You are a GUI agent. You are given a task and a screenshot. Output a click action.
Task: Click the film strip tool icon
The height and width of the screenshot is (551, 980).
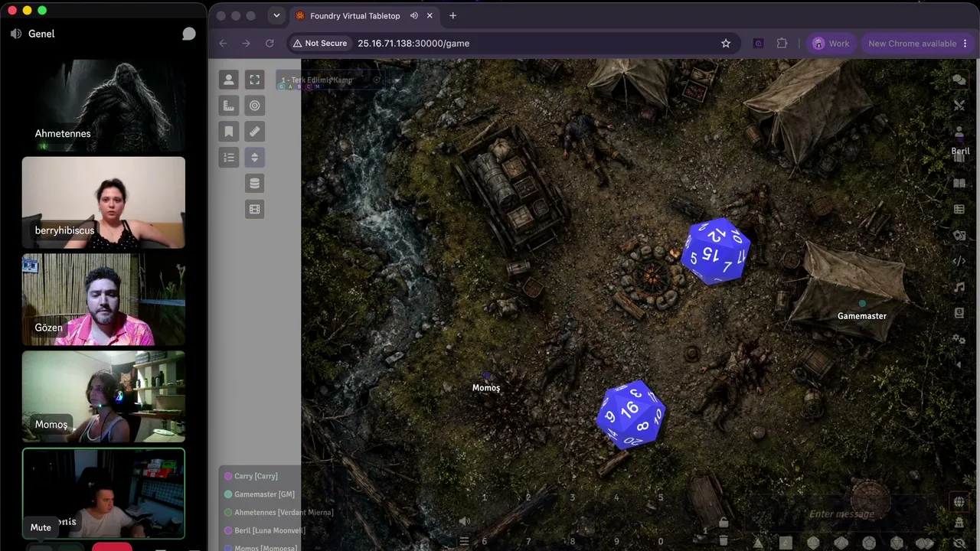point(255,210)
